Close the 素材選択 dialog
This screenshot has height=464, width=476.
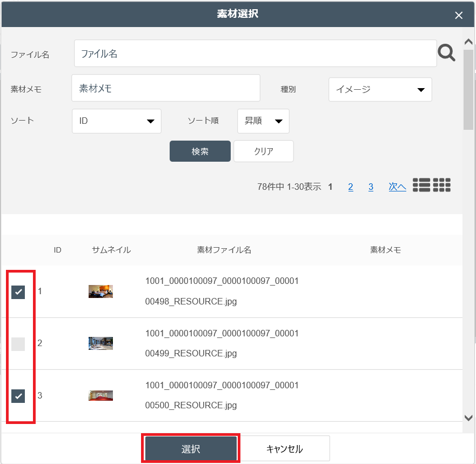[x=459, y=15]
